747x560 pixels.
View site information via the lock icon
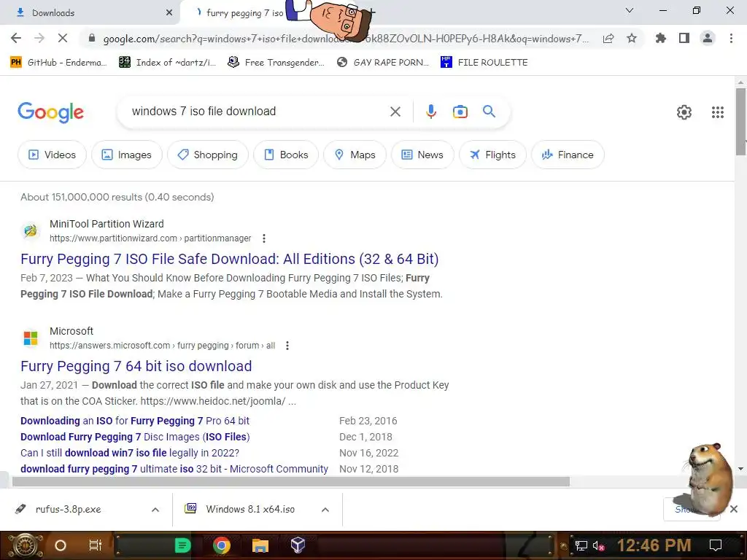coord(91,39)
